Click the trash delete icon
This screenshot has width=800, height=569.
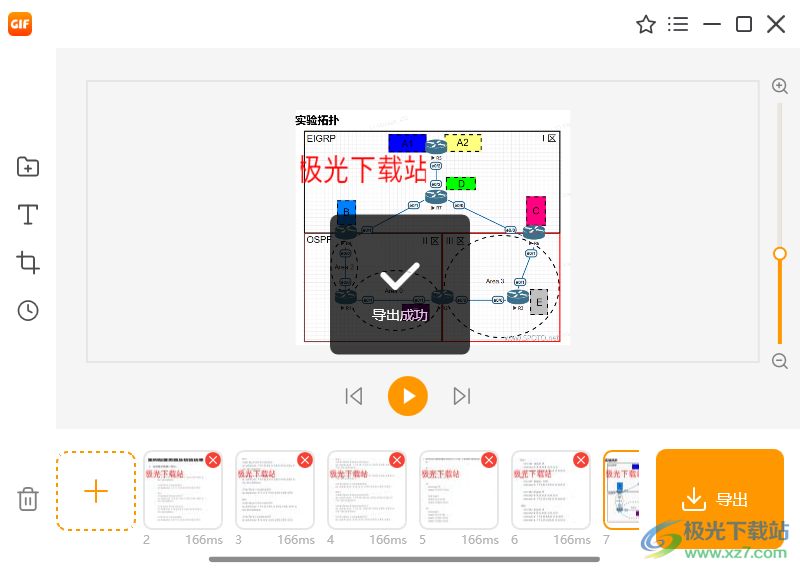point(28,499)
